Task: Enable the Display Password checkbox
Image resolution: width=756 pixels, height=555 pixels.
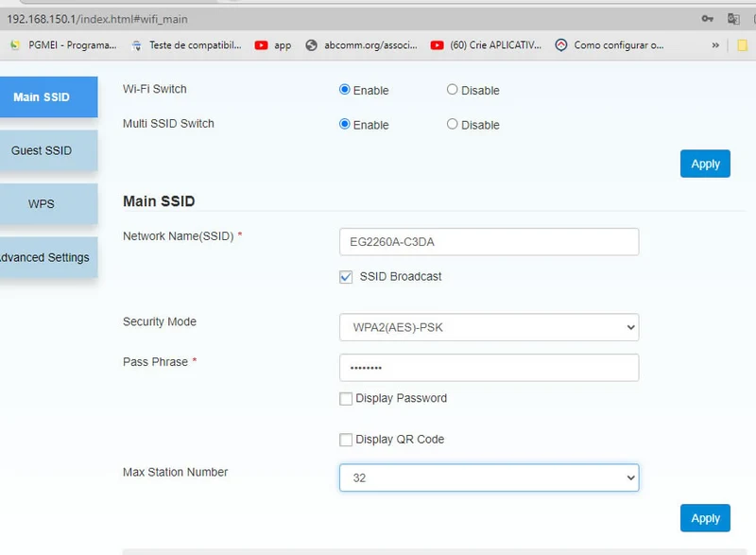Action: pos(346,399)
